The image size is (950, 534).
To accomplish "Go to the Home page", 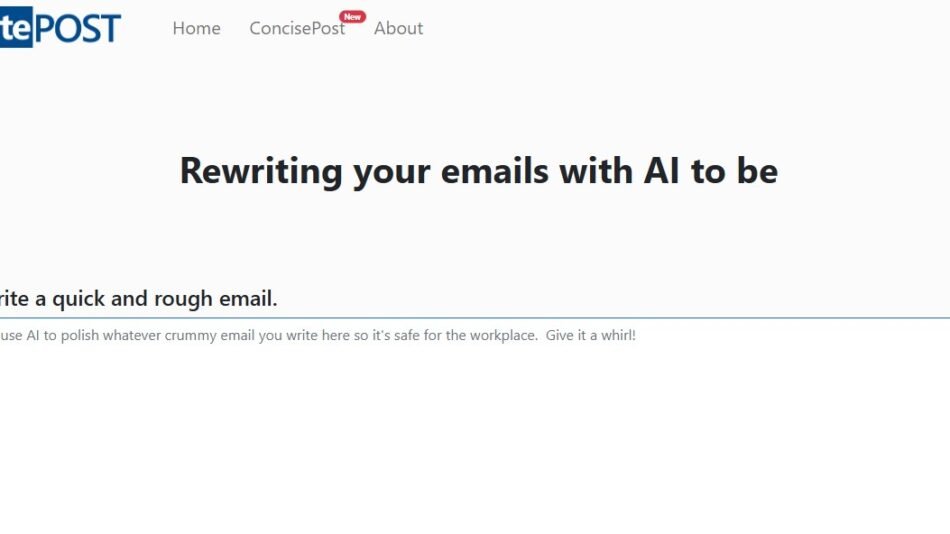I will coord(196,29).
